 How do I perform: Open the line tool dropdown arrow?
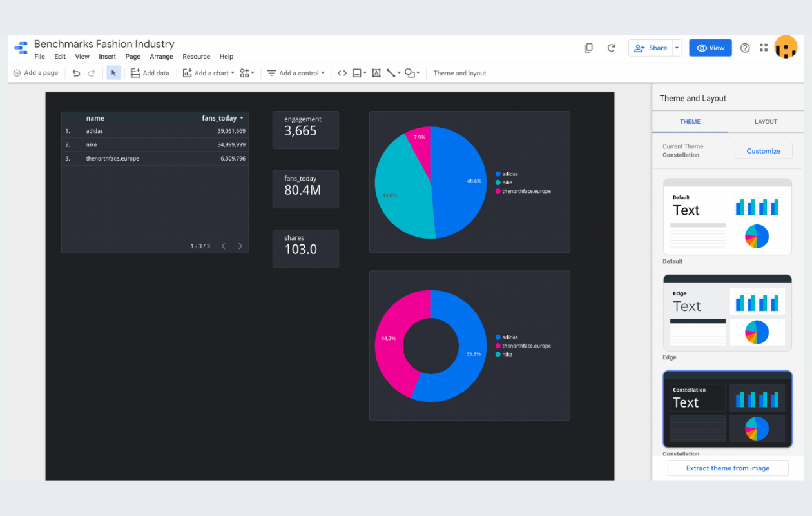(x=399, y=73)
